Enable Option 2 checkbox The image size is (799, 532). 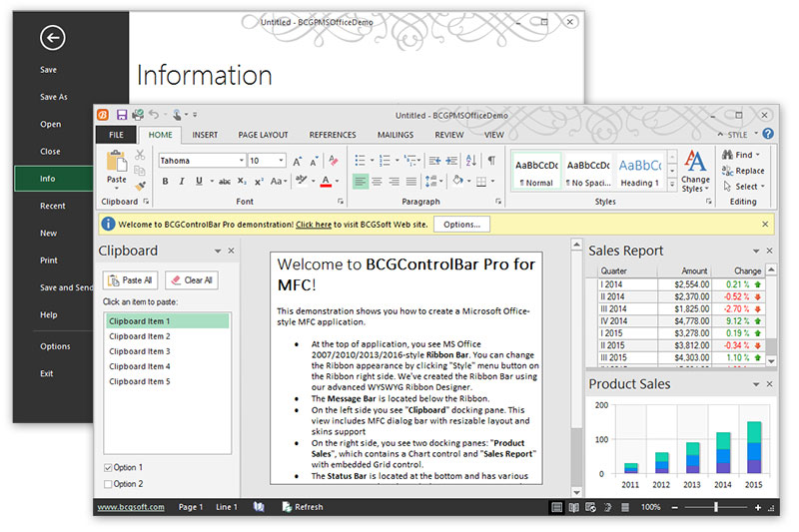108,484
